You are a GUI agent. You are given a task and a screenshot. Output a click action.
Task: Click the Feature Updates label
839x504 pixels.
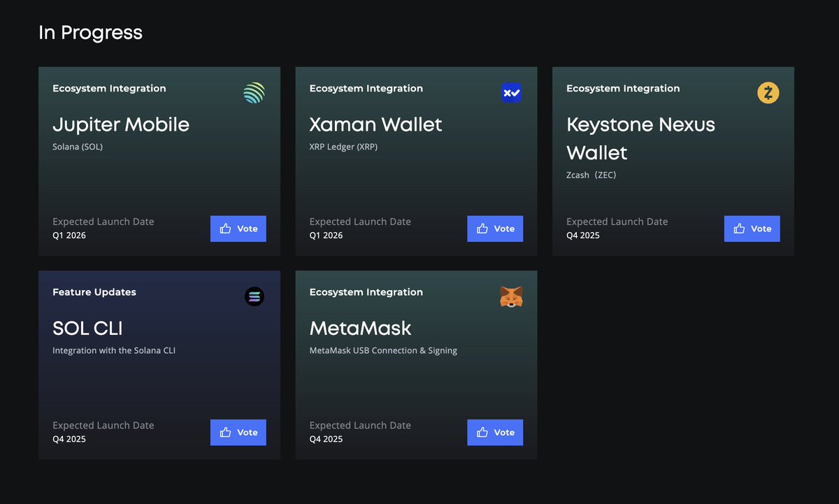pyautogui.click(x=94, y=292)
